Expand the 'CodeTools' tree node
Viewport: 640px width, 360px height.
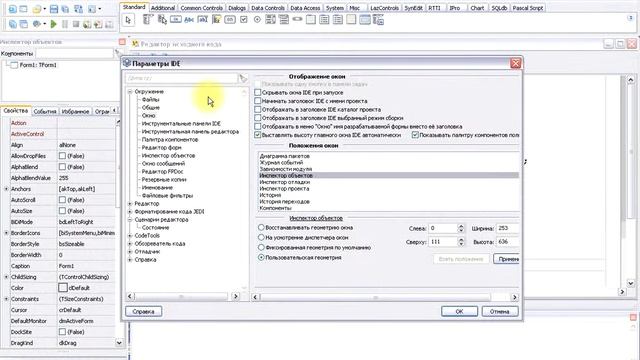click(x=130, y=236)
